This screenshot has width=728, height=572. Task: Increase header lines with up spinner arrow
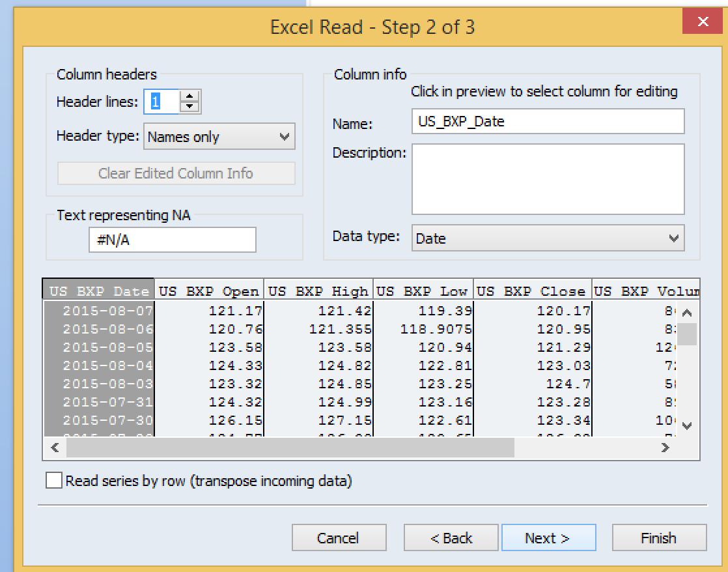click(x=189, y=96)
